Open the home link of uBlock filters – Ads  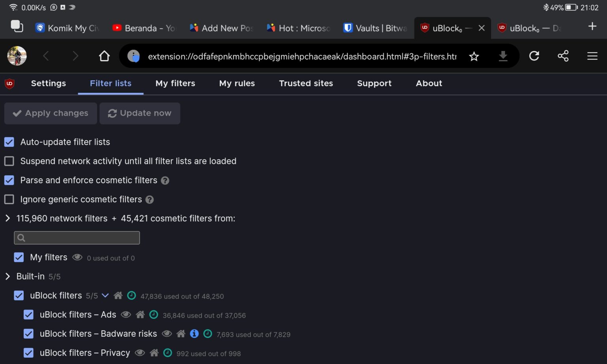[140, 315]
